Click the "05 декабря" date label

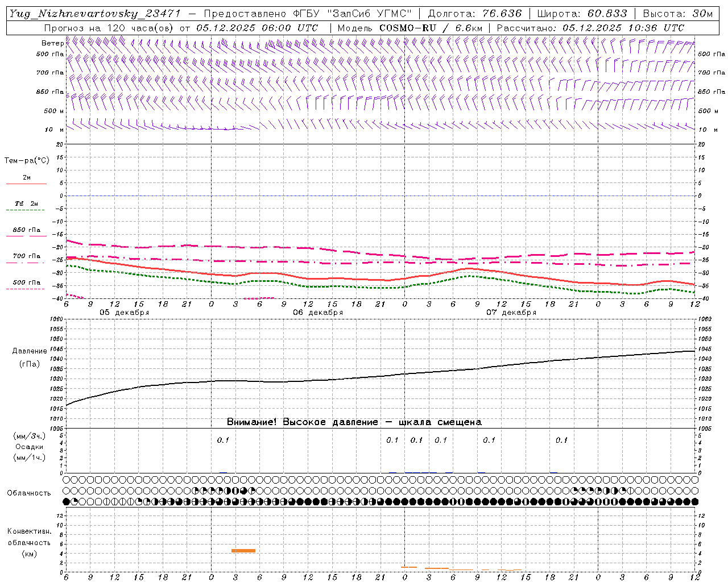click(125, 313)
